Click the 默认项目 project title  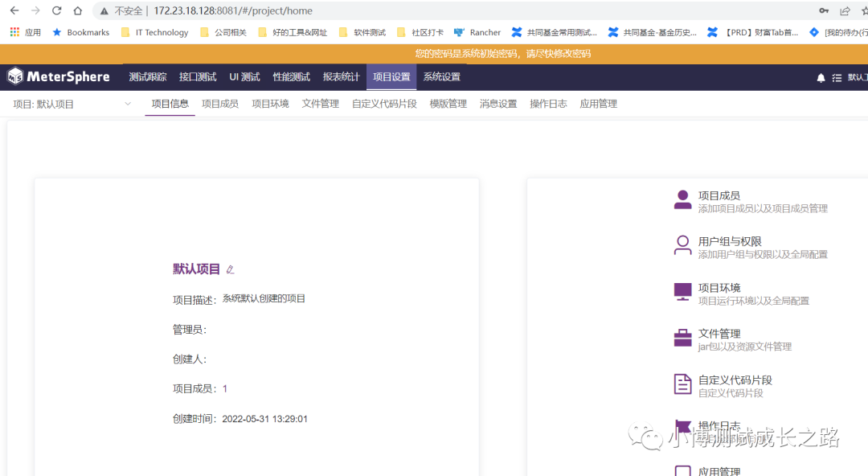pos(197,269)
